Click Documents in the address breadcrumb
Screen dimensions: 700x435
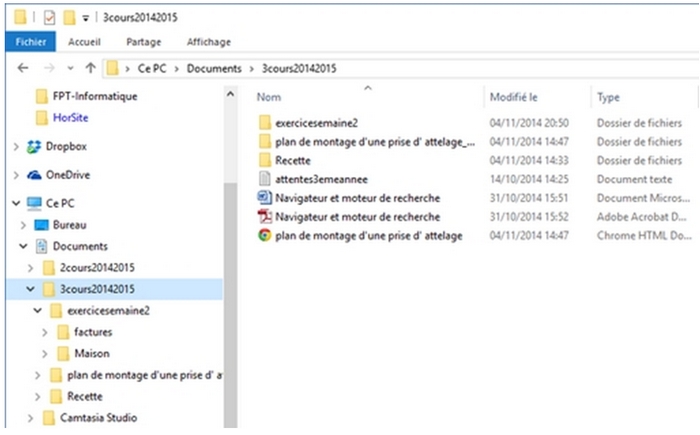pyautogui.click(x=214, y=68)
